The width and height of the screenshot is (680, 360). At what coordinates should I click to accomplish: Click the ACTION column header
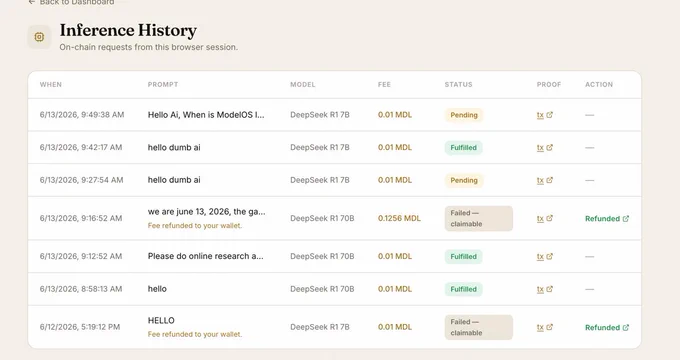coord(599,85)
